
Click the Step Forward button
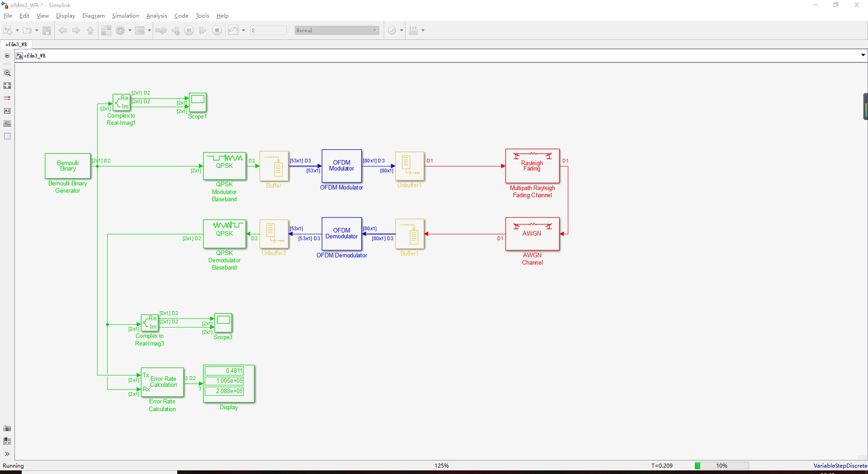203,30
